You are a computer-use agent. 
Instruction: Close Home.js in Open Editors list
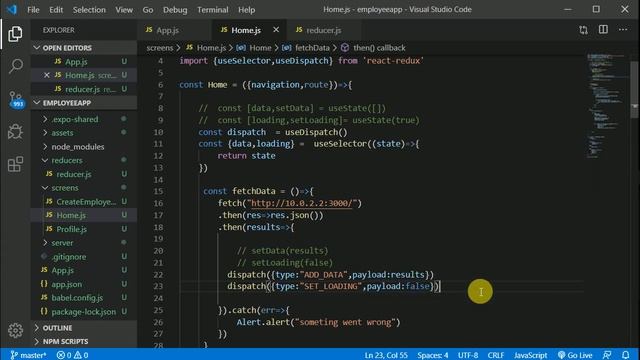pyautogui.click(x=47, y=75)
